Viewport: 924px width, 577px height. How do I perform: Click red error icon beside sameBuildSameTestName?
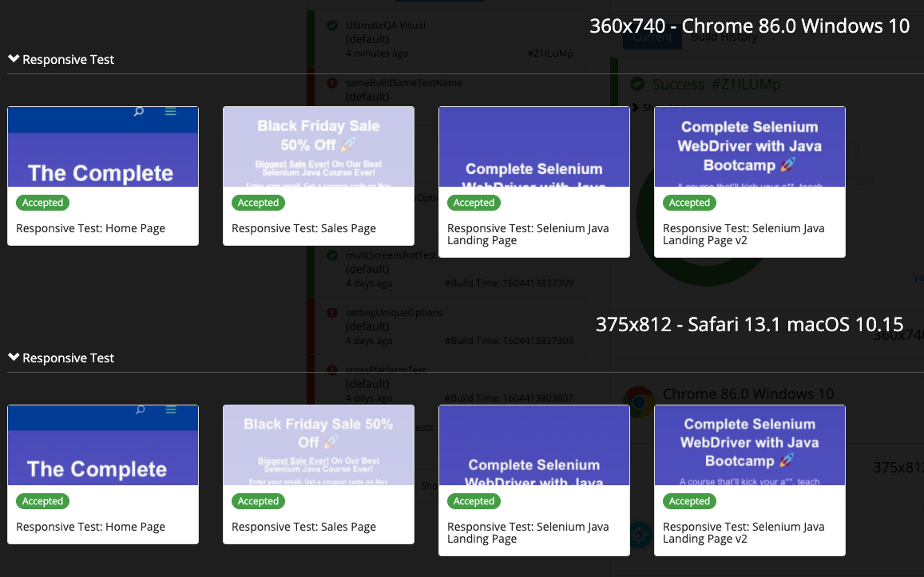point(332,83)
